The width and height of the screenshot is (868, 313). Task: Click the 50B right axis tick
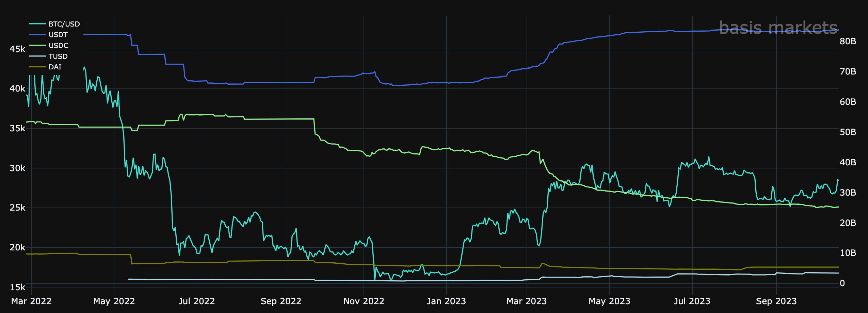tap(848, 132)
